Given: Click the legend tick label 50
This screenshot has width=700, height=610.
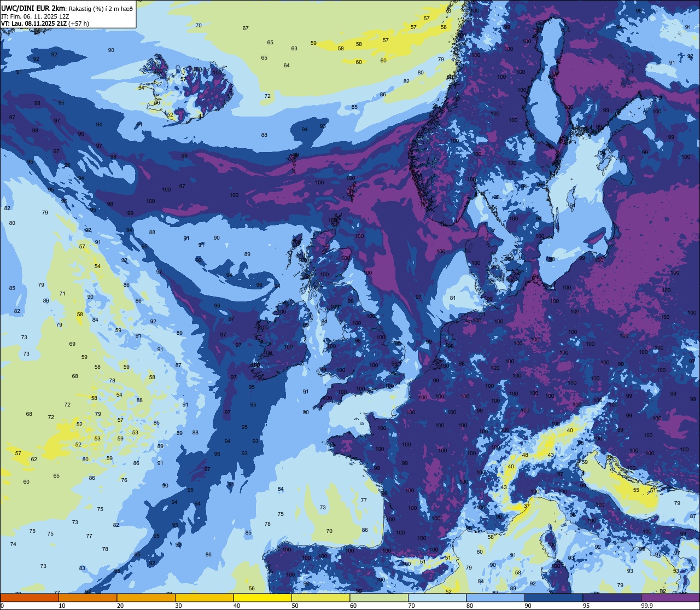Looking at the screenshot, I should click(x=295, y=606).
